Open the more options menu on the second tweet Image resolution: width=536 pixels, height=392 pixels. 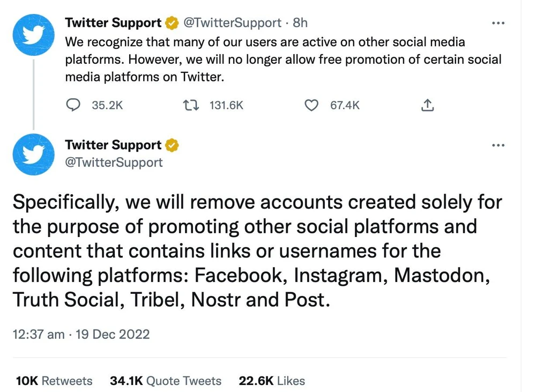coord(498,145)
